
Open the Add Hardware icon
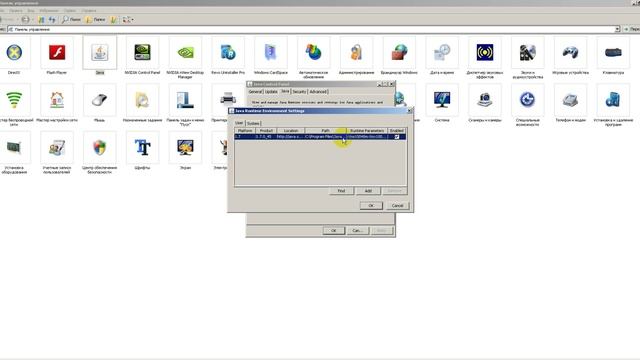(x=14, y=148)
